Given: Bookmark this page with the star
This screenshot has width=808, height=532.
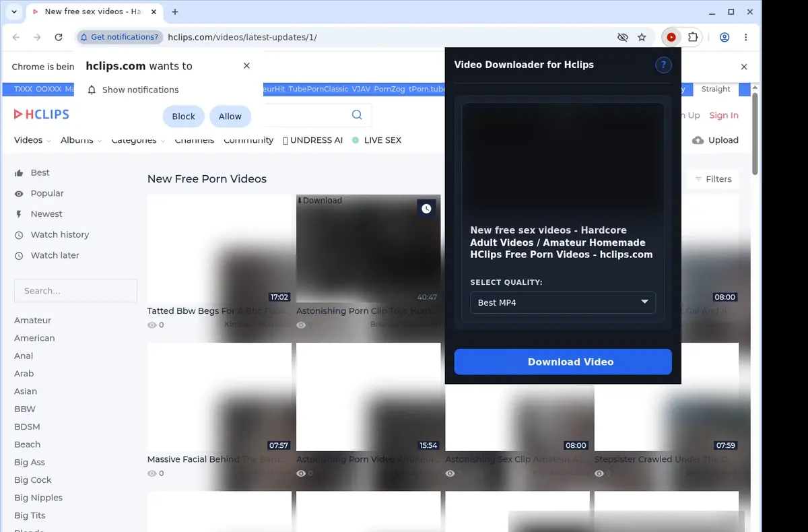Looking at the screenshot, I should pos(642,37).
